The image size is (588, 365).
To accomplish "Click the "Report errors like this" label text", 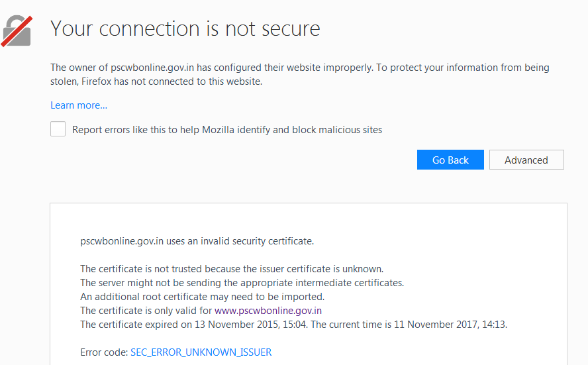I will pos(227,130).
